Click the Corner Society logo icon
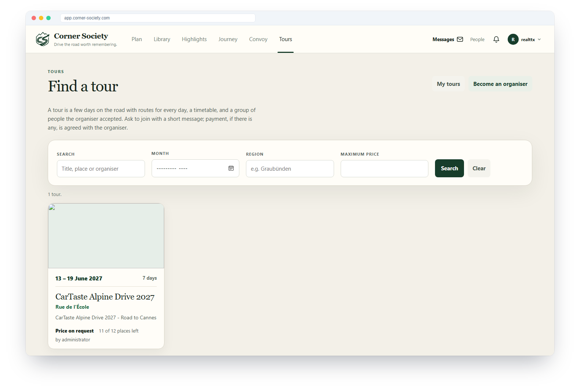The image size is (580, 392). pos(43,39)
